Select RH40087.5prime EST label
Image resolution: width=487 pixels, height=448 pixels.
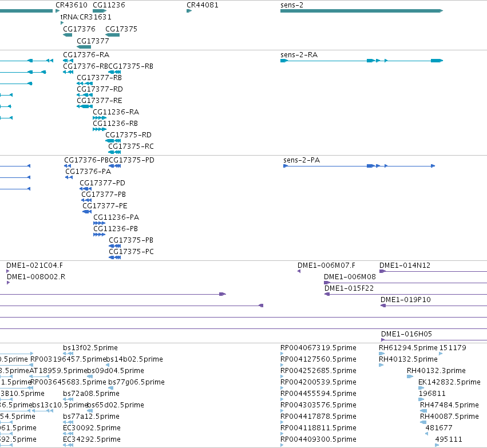(449, 417)
